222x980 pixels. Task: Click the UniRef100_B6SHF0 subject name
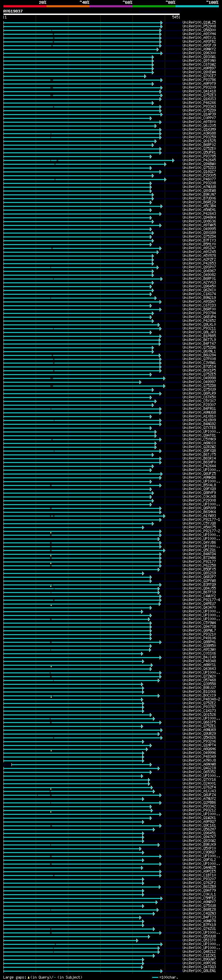[x=199, y=462]
